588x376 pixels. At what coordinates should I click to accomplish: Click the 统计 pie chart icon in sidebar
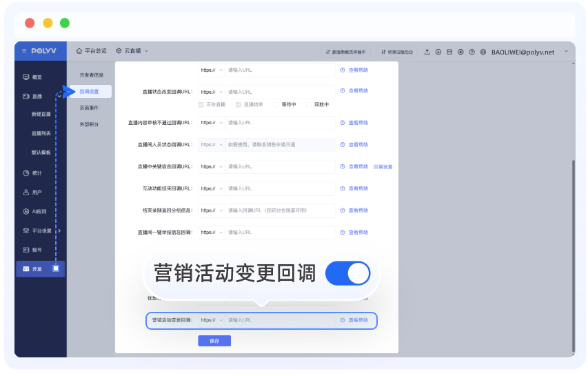(x=26, y=173)
